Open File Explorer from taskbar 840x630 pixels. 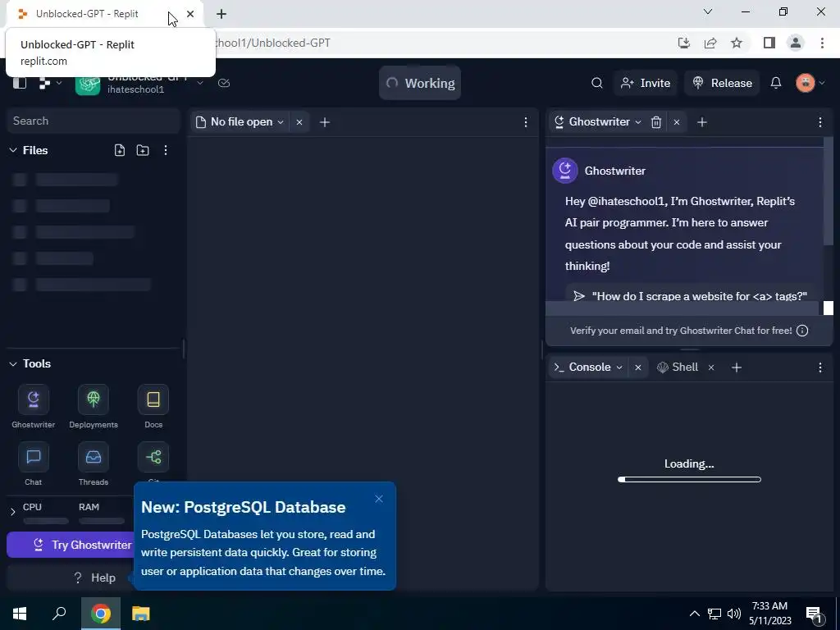pos(141,614)
